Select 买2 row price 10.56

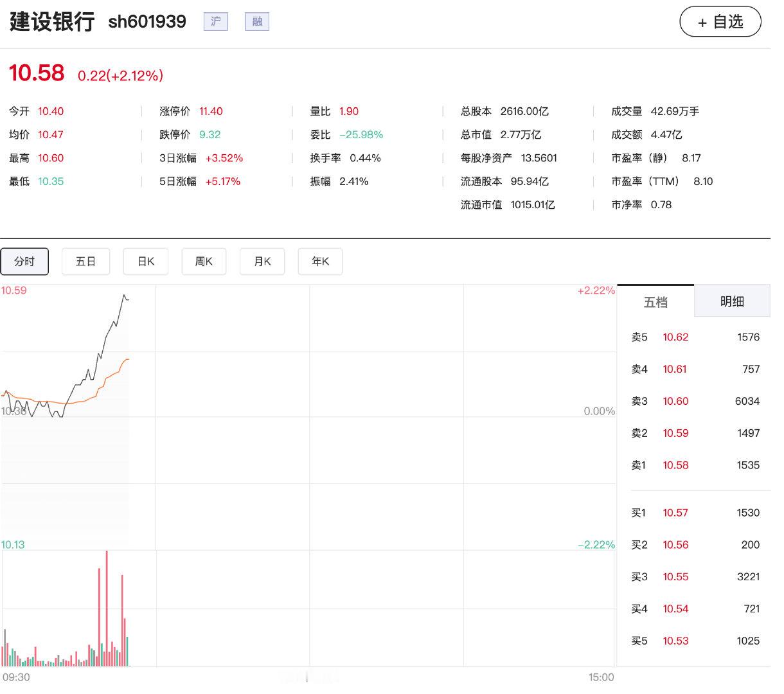675,545
